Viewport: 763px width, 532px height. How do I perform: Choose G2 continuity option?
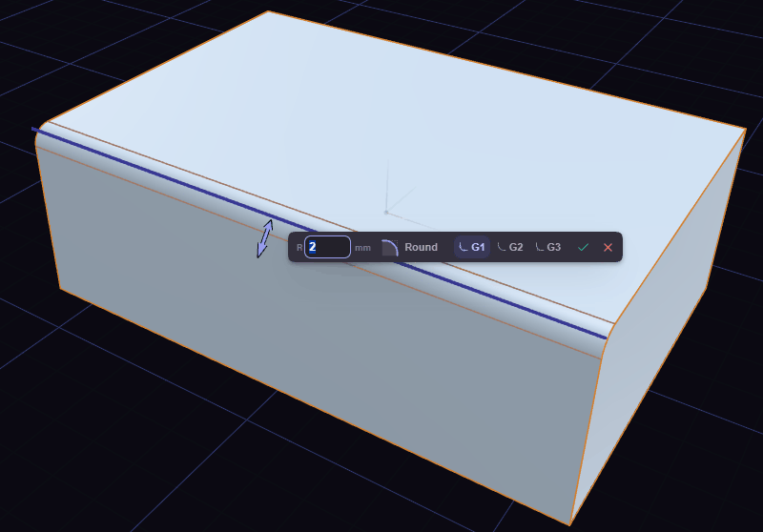click(510, 247)
